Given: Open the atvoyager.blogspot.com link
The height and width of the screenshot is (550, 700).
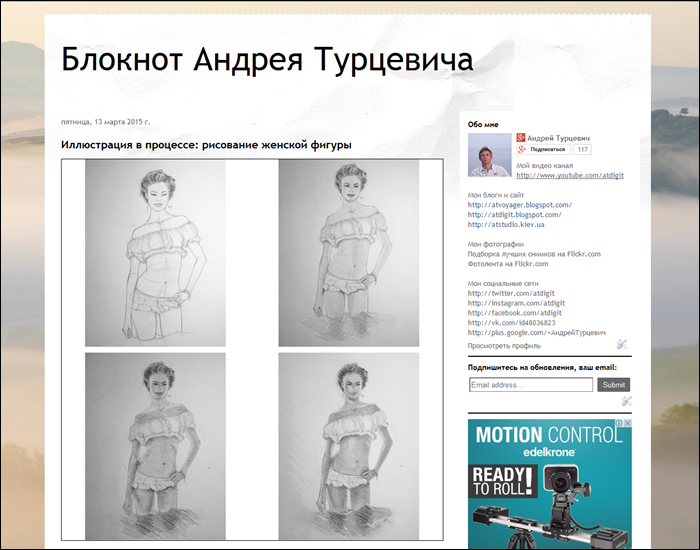Looking at the screenshot, I should pyautogui.click(x=520, y=205).
